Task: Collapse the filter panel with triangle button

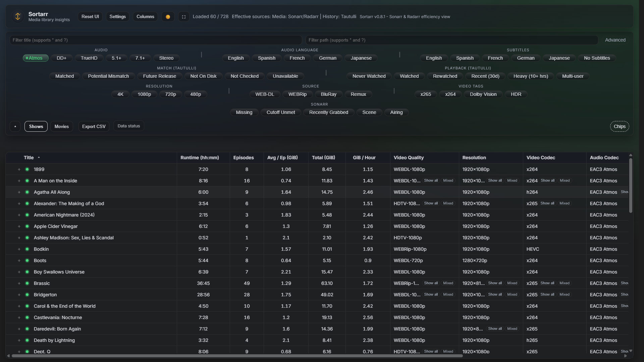Action: tap(15, 126)
